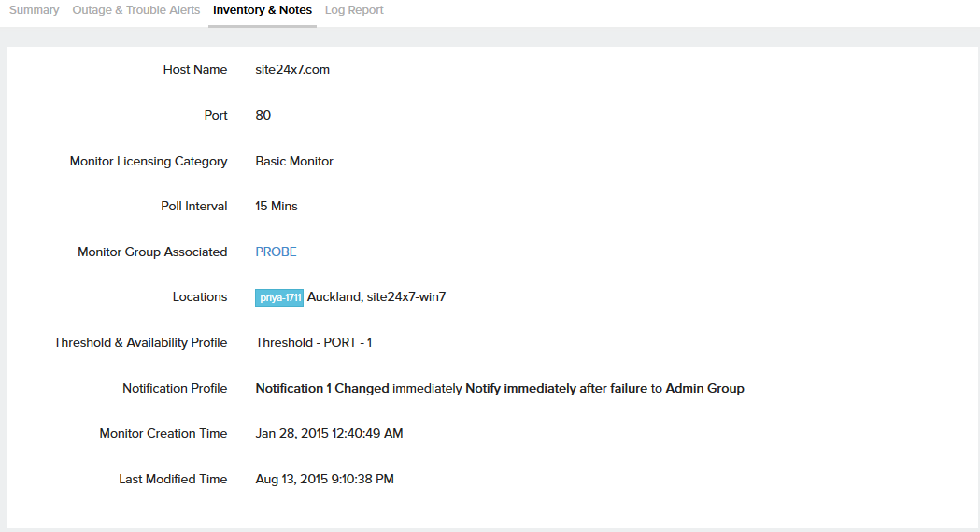Click the priya-1711 location badge
This screenshot has width=980, height=532.
279,297
